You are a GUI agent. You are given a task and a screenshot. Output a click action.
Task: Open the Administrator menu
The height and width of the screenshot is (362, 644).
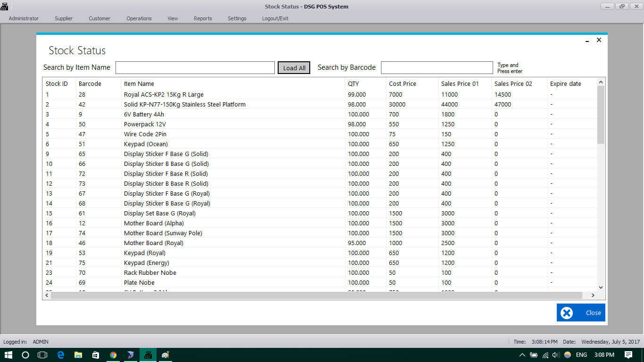coord(24,18)
